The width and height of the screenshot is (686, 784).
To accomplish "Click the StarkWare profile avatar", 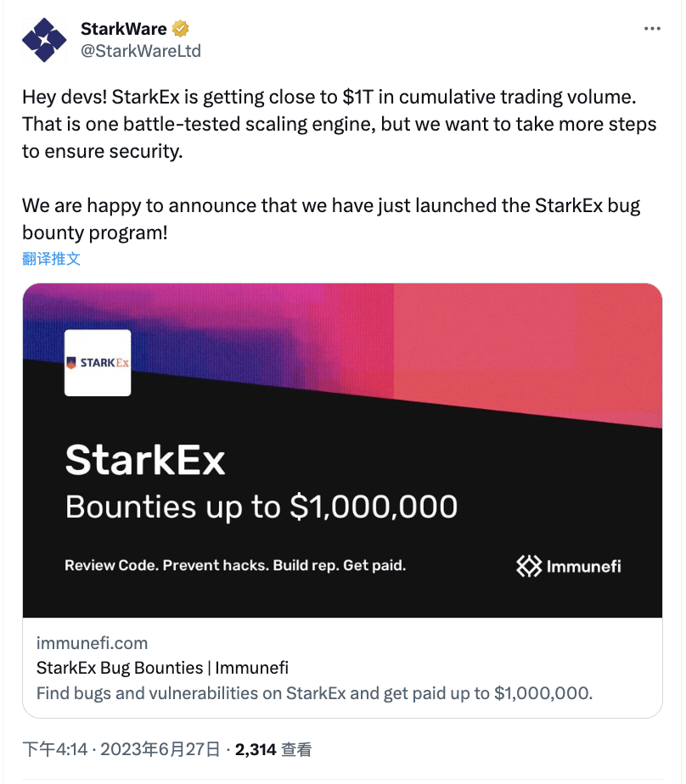I will (44, 39).
